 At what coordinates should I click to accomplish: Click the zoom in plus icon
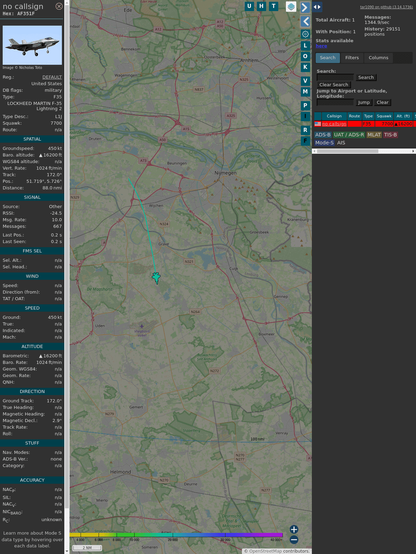click(294, 529)
